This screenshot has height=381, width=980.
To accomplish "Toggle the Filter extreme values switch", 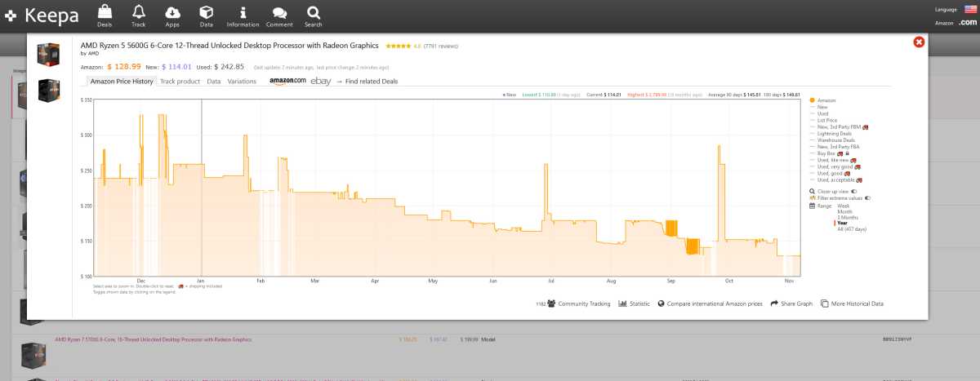I will pyautogui.click(x=868, y=197).
